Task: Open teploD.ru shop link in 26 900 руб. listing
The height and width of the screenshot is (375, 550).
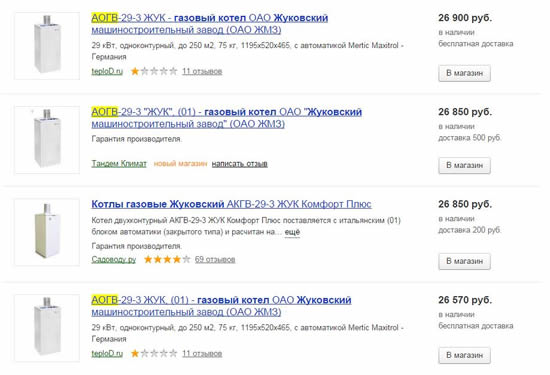Action: pos(107,71)
